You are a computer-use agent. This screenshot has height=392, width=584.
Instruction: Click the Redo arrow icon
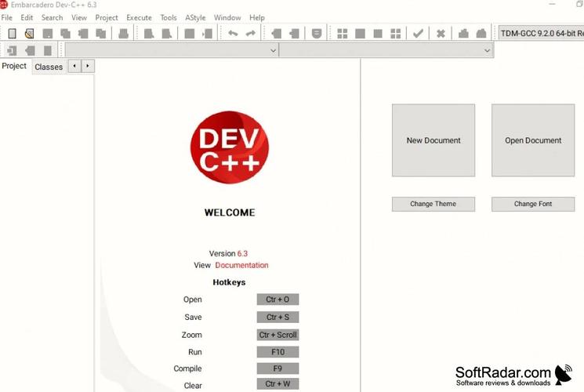[x=250, y=34]
